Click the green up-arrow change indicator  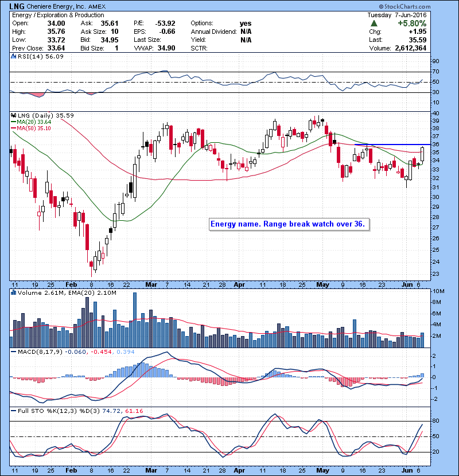374,24
